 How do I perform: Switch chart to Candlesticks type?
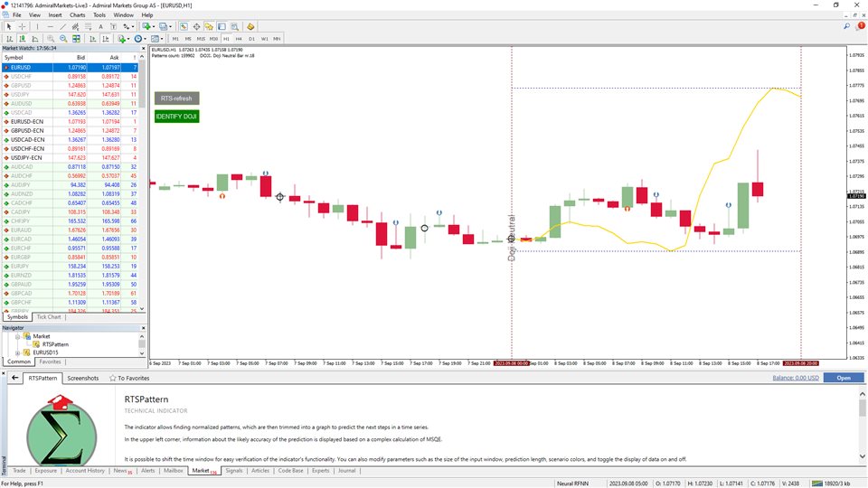(x=22, y=39)
